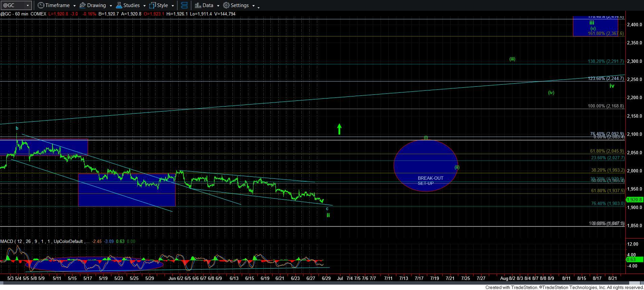Click the Data bar-chart icon

coord(198,5)
